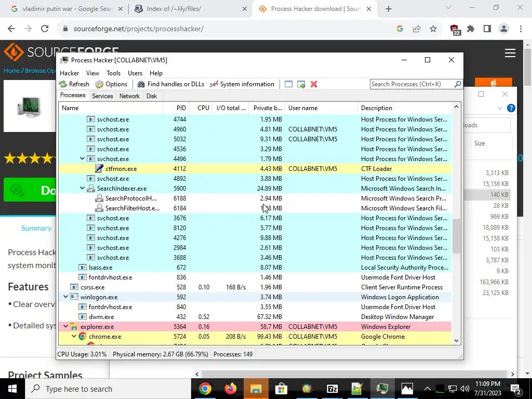This screenshot has width=532, height=399.
Task: Reload the SourceForge page
Action: click(x=45, y=29)
